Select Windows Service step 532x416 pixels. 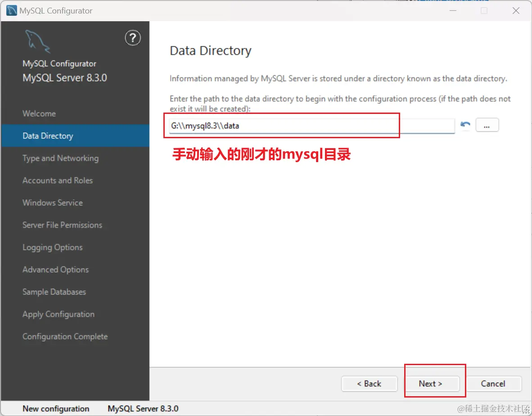(x=53, y=203)
